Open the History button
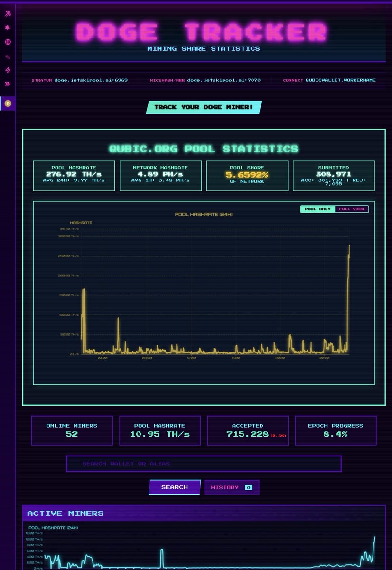 coord(232,487)
